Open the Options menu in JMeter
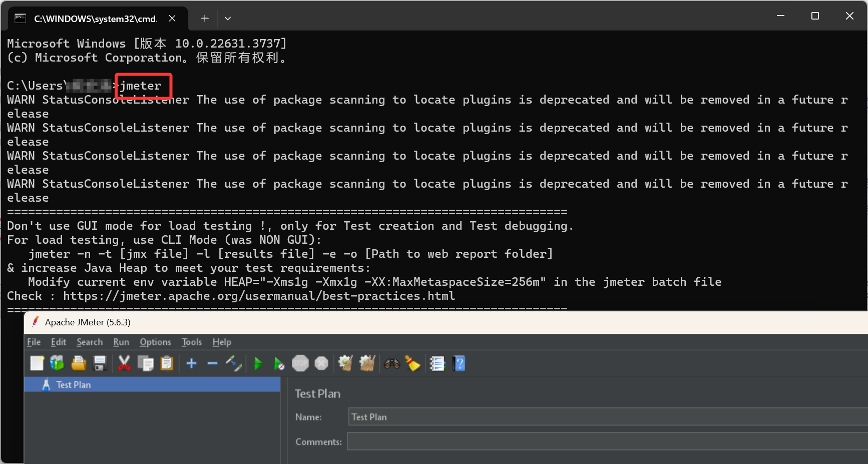This screenshot has height=464, width=868. [155, 342]
